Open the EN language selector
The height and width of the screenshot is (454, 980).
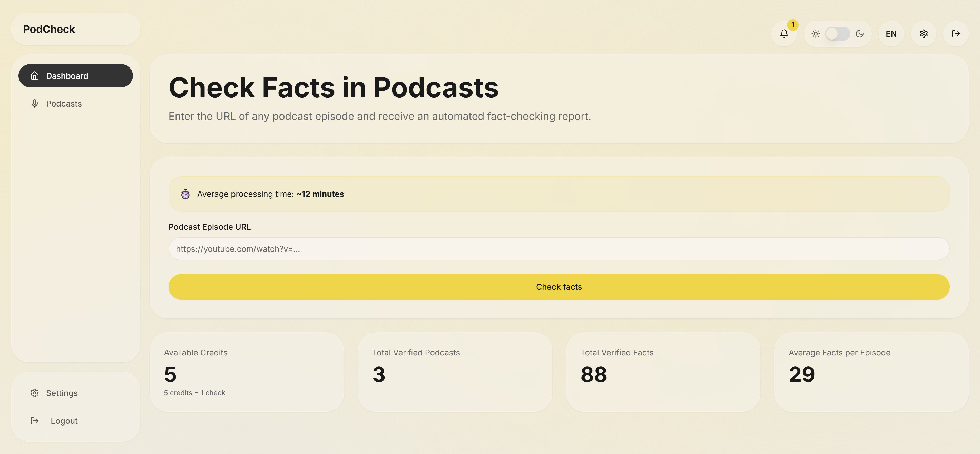tap(891, 33)
